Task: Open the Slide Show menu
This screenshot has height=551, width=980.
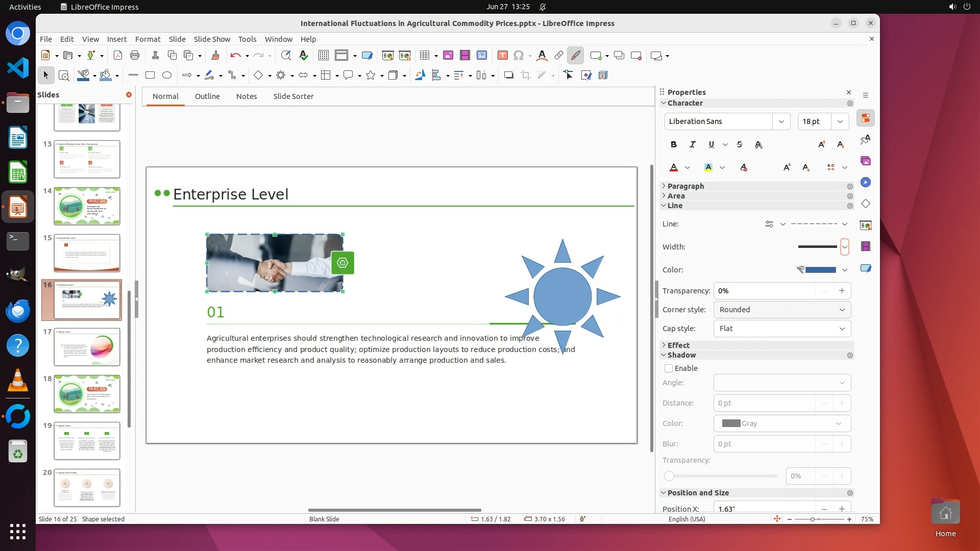Action: pyautogui.click(x=212, y=39)
